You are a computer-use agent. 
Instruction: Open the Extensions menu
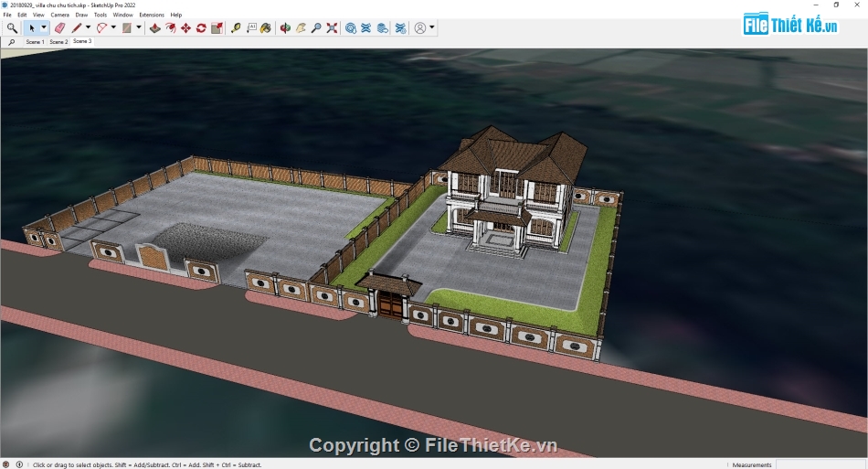[152, 15]
